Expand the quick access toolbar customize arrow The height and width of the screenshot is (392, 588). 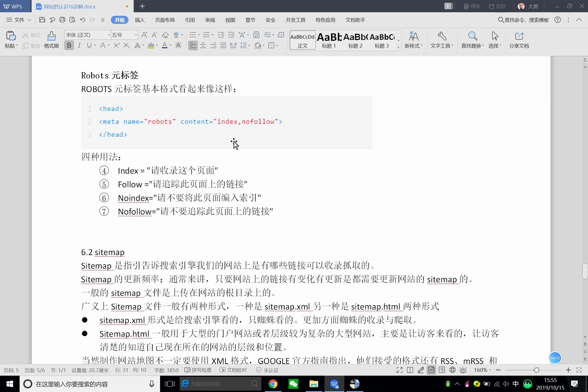103,20
